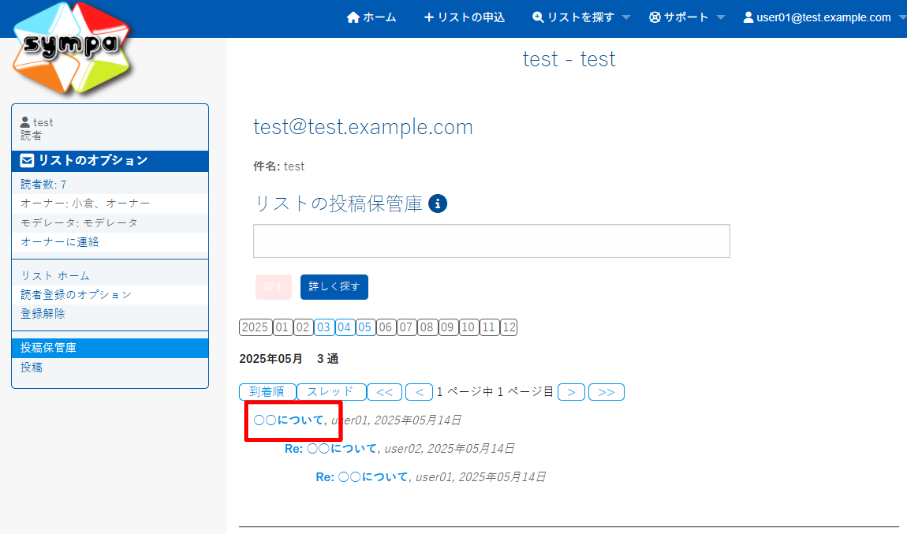Select month 06 in the archive calendar
Screen dimensions: 907x534
pos(385,327)
